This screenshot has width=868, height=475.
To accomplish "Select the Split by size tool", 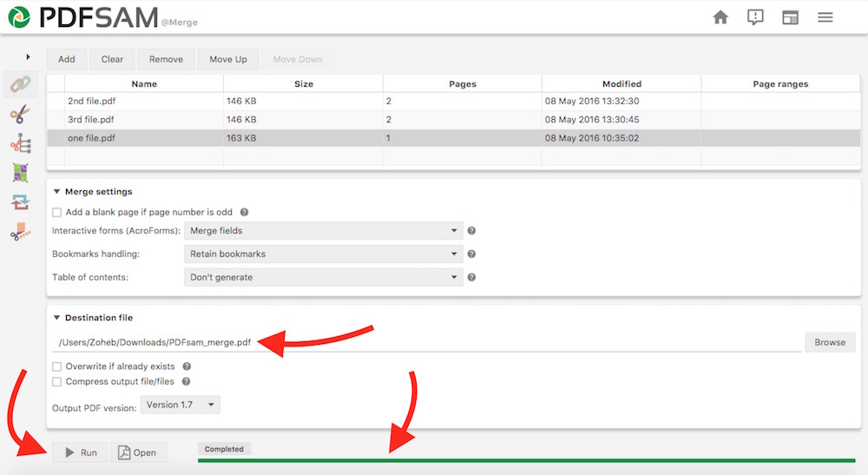I will pos(19,232).
